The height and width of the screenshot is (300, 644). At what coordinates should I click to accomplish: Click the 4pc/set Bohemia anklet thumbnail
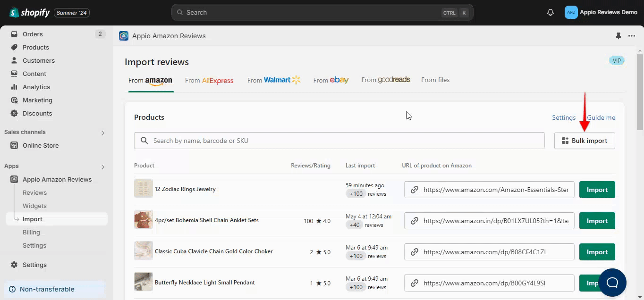pyautogui.click(x=144, y=220)
